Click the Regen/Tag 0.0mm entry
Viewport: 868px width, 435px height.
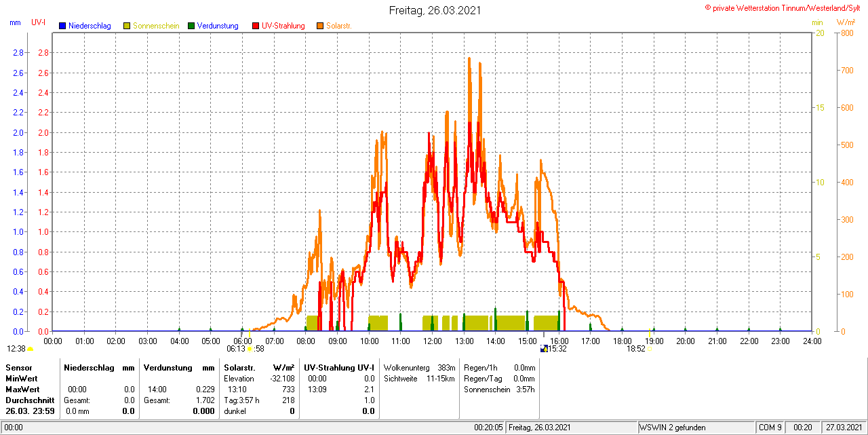[500, 379]
